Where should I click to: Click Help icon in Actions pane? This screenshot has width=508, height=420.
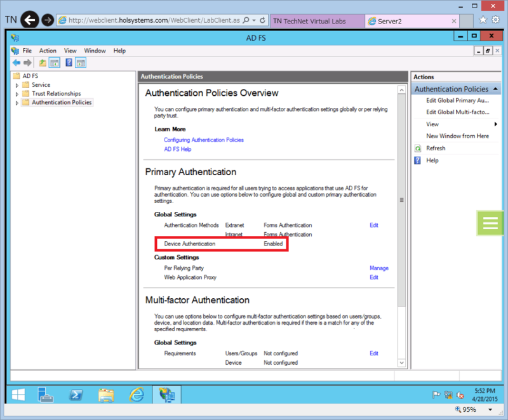click(418, 161)
